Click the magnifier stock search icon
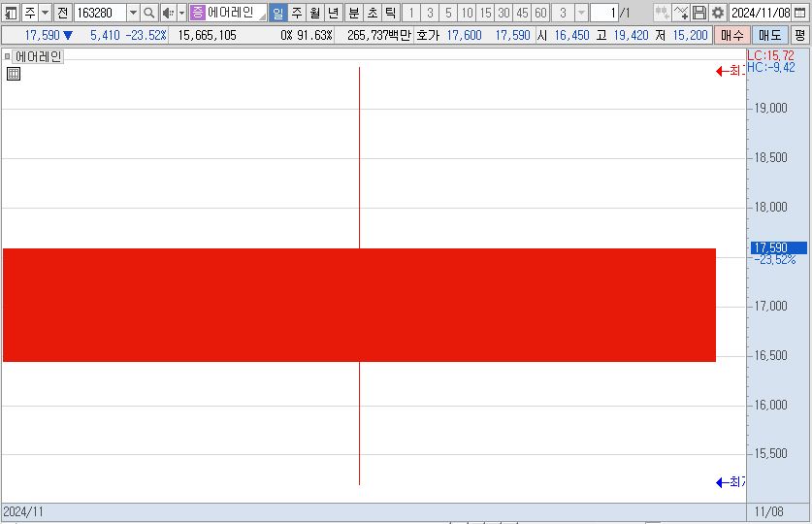Screen dimensions: 812x524 [148, 13]
